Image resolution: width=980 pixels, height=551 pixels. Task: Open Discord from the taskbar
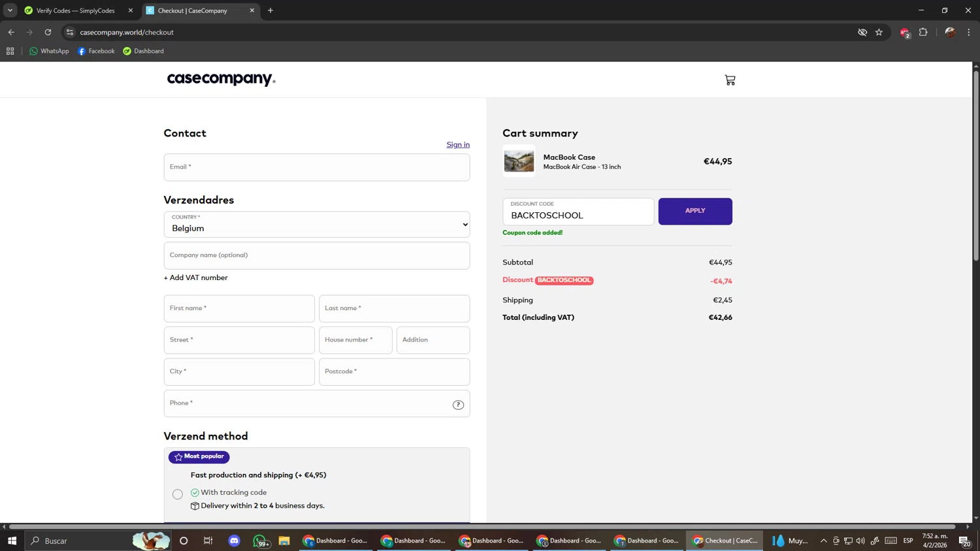point(234,541)
